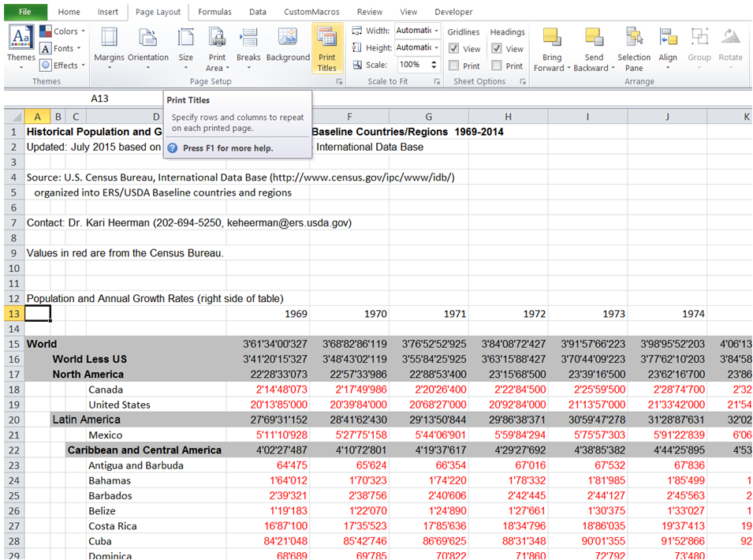The width and height of the screenshot is (753, 560).
Task: Open the Sheet Options dialog launcher
Action: coord(522,81)
